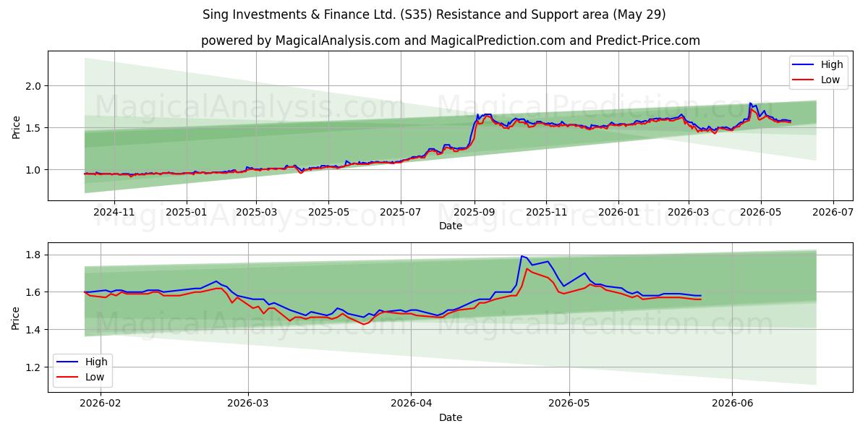Click the '2025-07' date tick on the top chart
This screenshot has height=434, width=868.
click(x=401, y=213)
